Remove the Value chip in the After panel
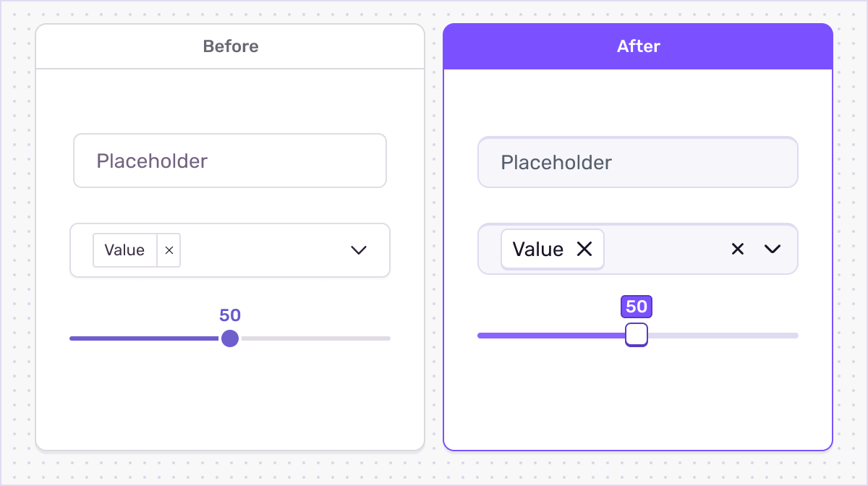 click(x=585, y=249)
